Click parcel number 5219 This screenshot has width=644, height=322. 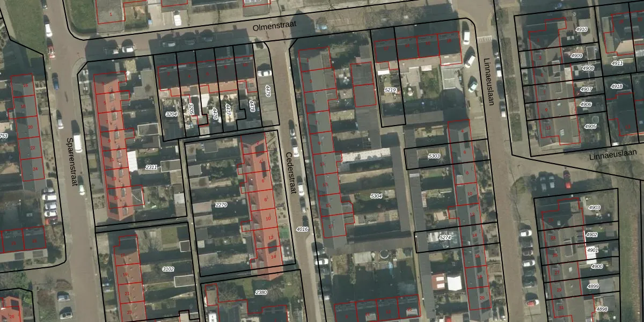[x=391, y=90]
